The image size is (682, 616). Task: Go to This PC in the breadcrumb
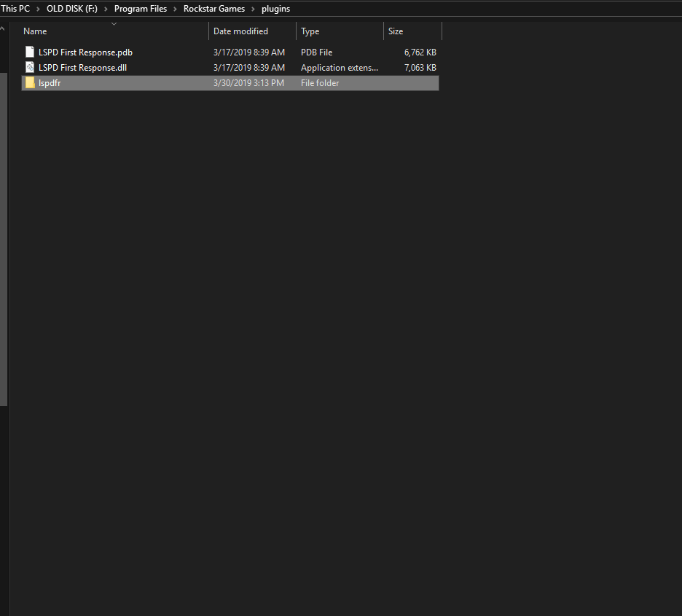coord(15,9)
